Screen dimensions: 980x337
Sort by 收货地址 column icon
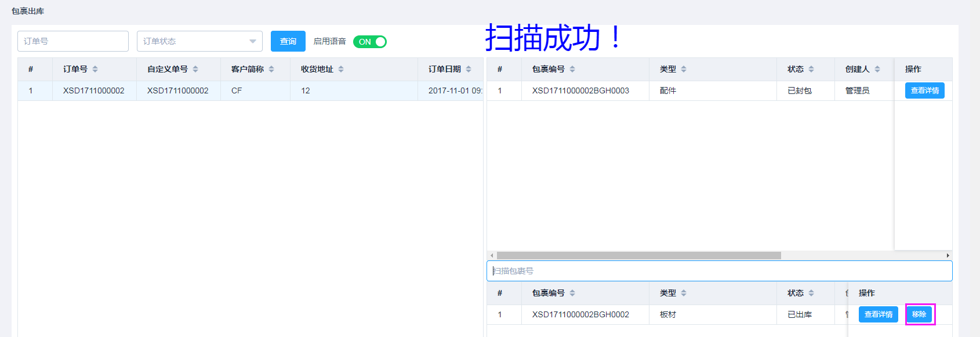tap(341, 69)
